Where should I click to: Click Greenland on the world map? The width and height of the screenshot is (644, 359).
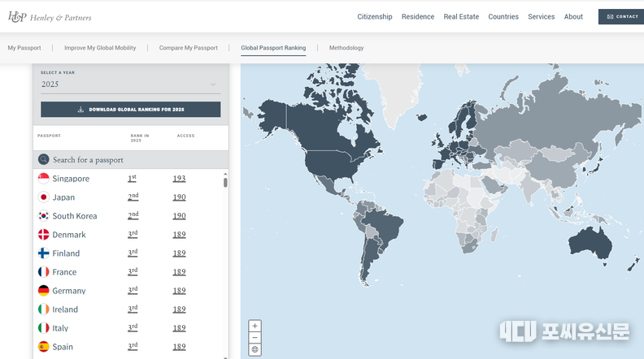[x=394, y=89]
